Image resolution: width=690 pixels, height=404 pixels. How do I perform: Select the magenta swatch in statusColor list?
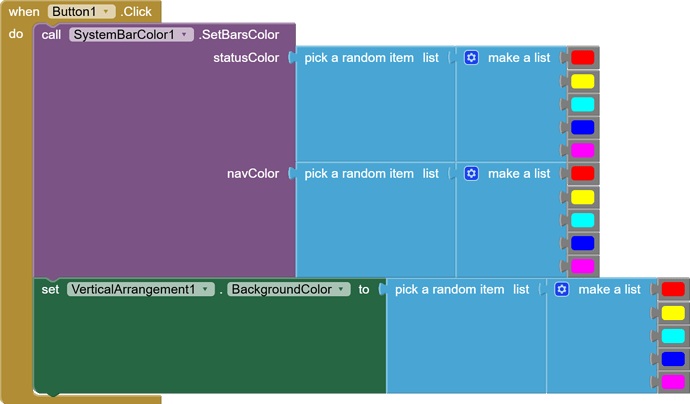(582, 150)
